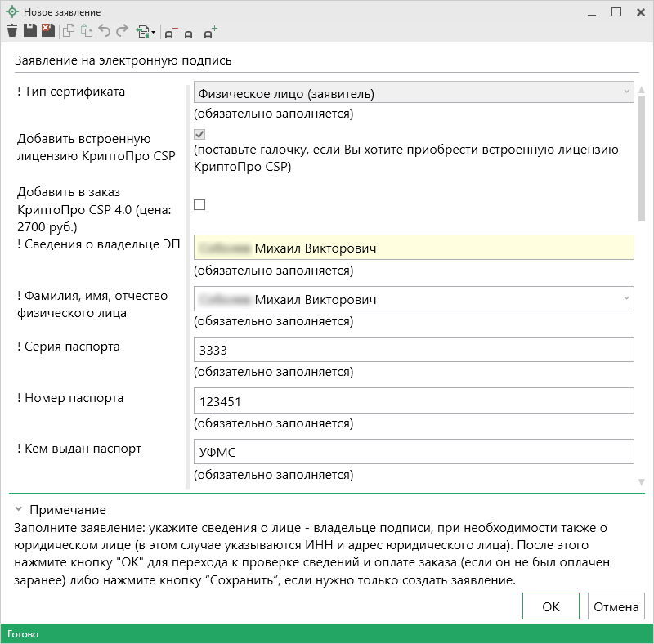Click the delete (trash) toolbar icon
The width and height of the screenshot is (654, 644).
click(12, 32)
